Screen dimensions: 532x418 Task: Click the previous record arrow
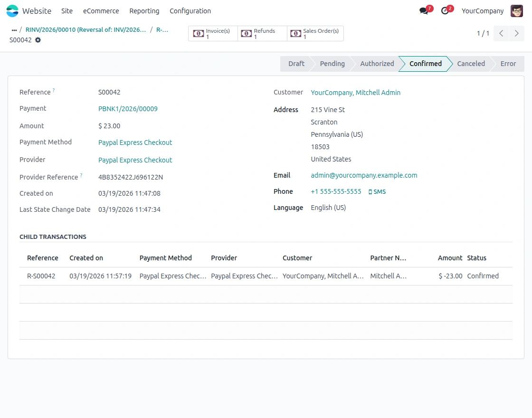(501, 33)
